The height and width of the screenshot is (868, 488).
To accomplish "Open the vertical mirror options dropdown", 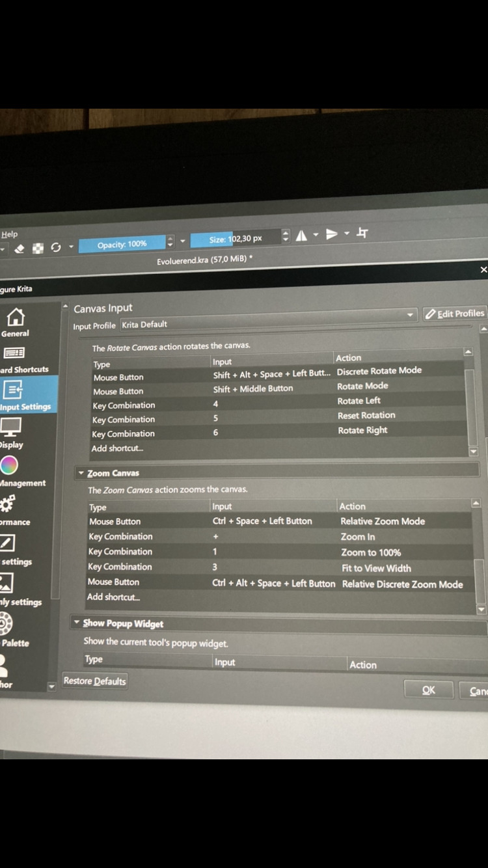I will click(347, 233).
